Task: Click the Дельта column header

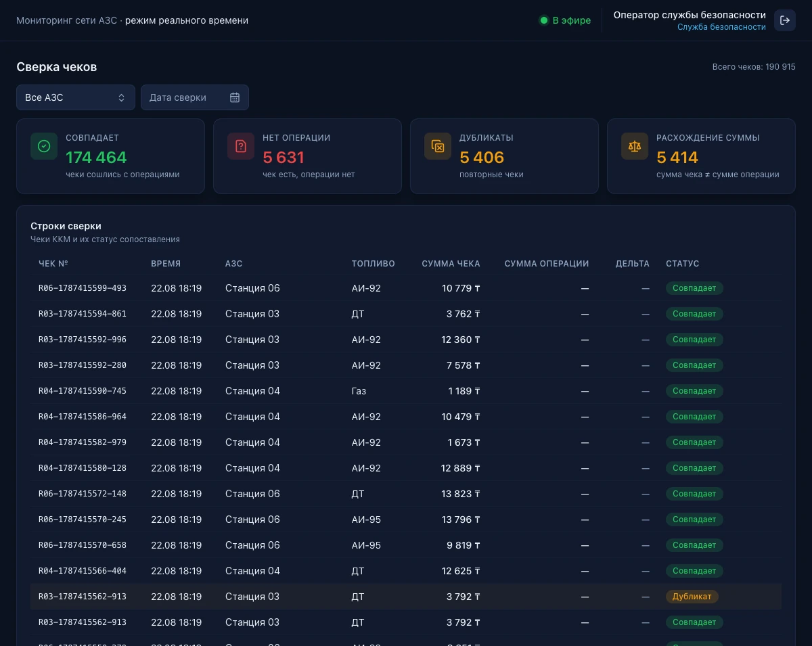Action: tap(633, 264)
